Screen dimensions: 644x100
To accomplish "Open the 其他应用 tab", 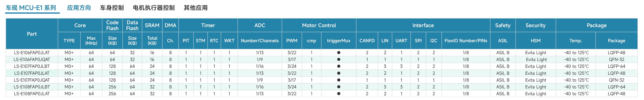I will pyautogui.click(x=195, y=8).
